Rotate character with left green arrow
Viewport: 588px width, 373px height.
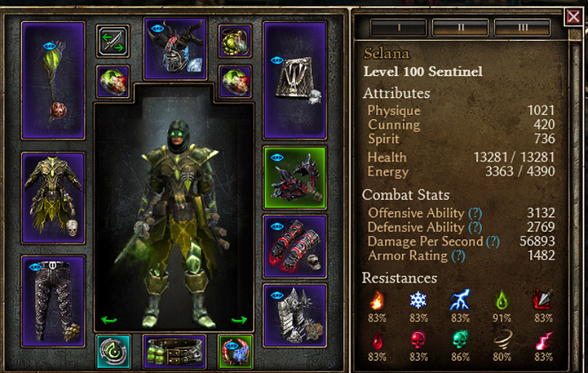pyautogui.click(x=109, y=319)
